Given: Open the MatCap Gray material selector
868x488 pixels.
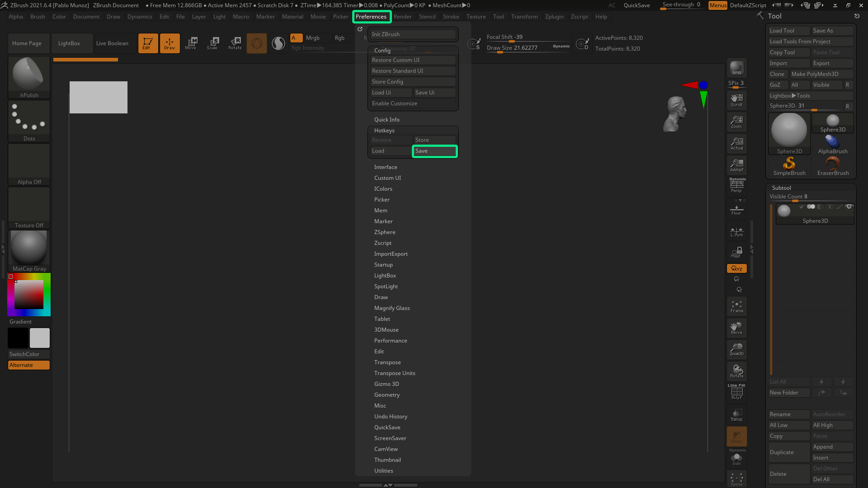Looking at the screenshot, I should coord(29,251).
